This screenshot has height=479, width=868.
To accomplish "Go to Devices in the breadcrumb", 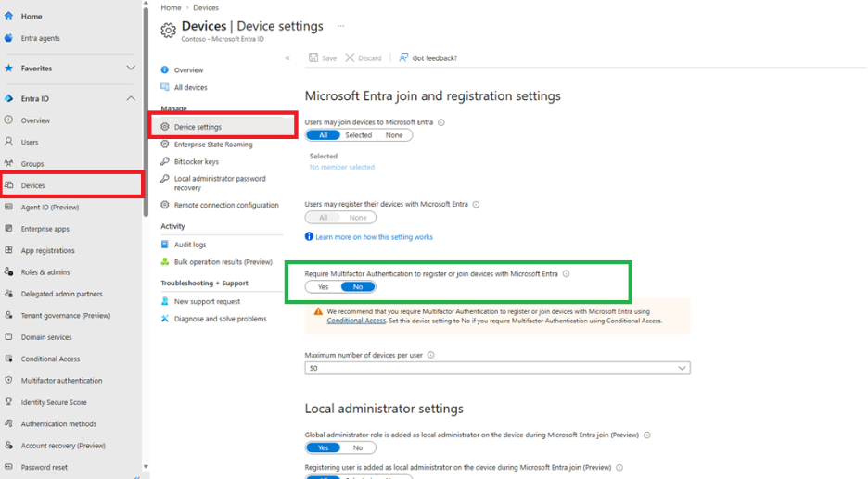I will (206, 7).
